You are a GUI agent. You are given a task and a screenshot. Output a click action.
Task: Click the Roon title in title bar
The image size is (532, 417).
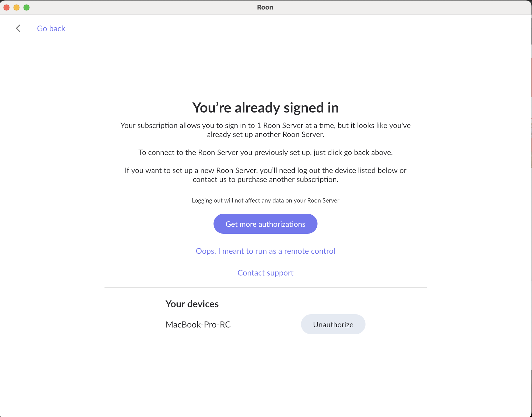265,7
